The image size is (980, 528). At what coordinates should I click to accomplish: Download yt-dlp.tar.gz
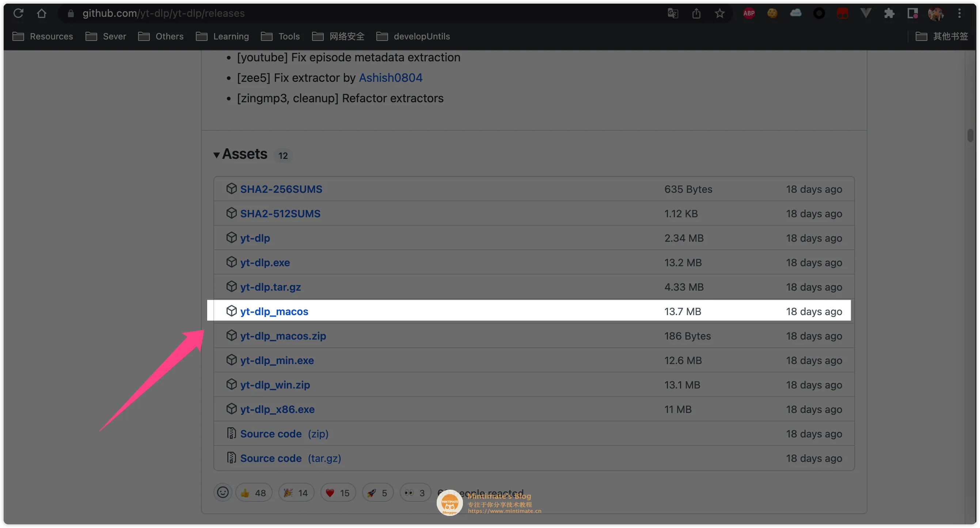pos(270,287)
